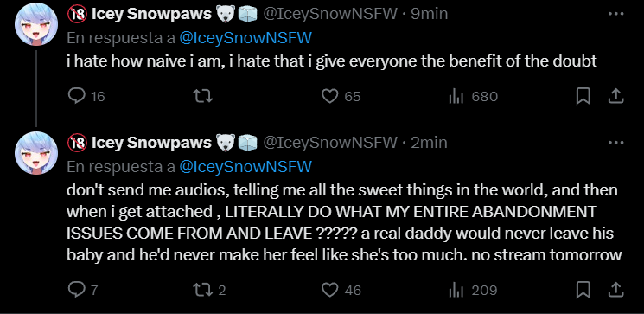644x314 pixels.
Task: Open second tweet's Icey Snowpaws profile avatar
Action: tap(36, 153)
